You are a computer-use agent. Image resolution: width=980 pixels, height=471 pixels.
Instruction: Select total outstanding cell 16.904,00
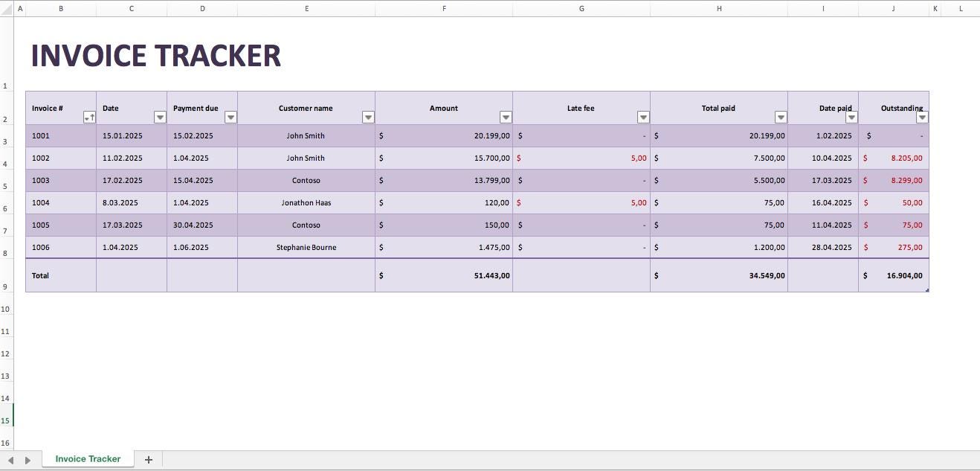click(894, 275)
